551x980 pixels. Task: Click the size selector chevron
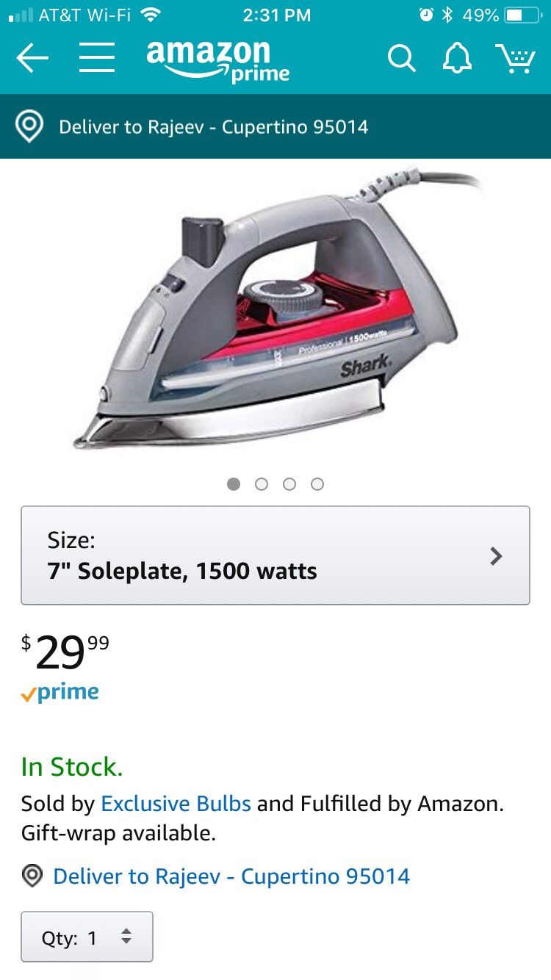coord(497,556)
